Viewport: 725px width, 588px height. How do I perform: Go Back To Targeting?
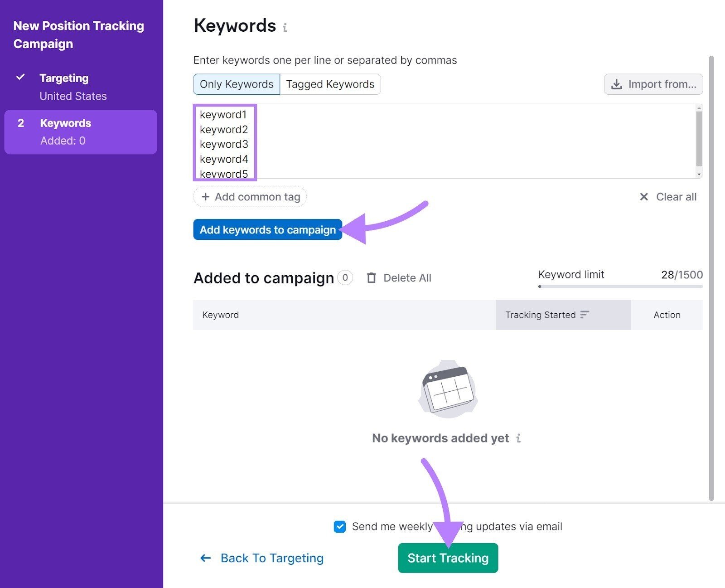click(271, 558)
